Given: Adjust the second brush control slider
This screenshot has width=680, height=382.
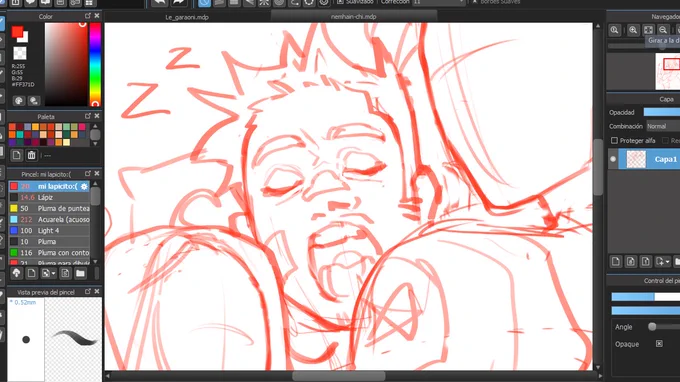Looking at the screenshot, I should (x=646, y=310).
